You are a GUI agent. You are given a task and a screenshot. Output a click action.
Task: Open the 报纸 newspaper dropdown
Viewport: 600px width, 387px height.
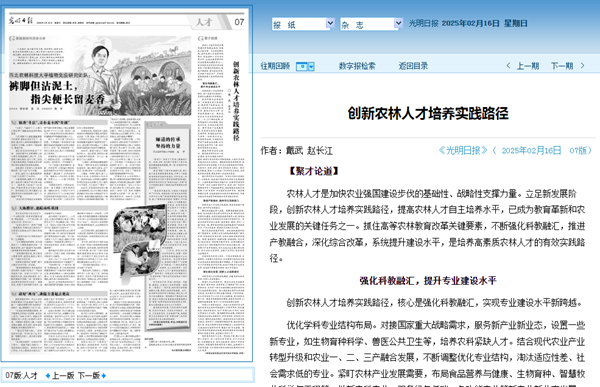303,24
